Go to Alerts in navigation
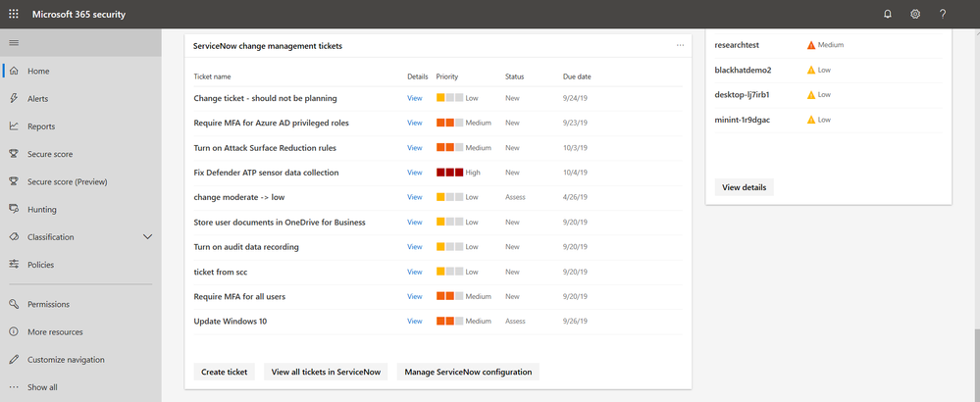980x402 pixels. pos(37,99)
